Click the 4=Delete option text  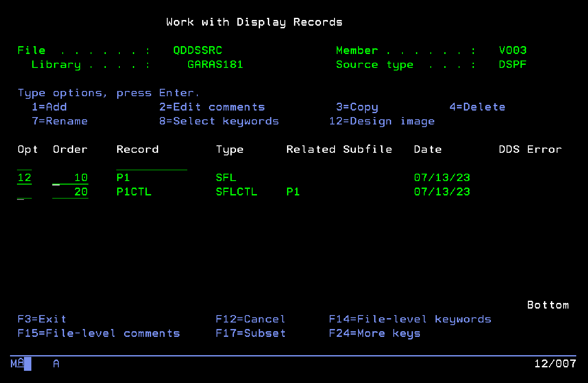pos(478,107)
